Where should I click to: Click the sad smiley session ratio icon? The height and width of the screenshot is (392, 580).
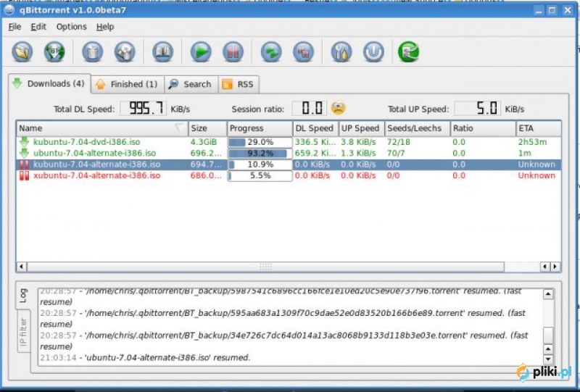(x=338, y=108)
